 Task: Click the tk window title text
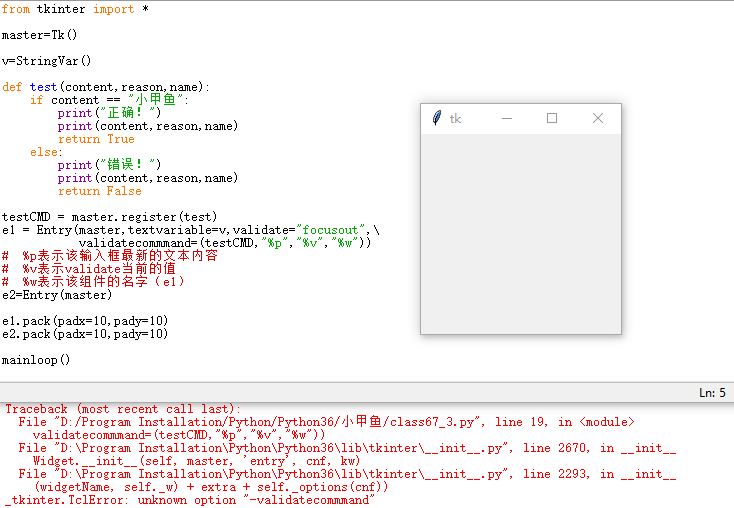point(456,119)
